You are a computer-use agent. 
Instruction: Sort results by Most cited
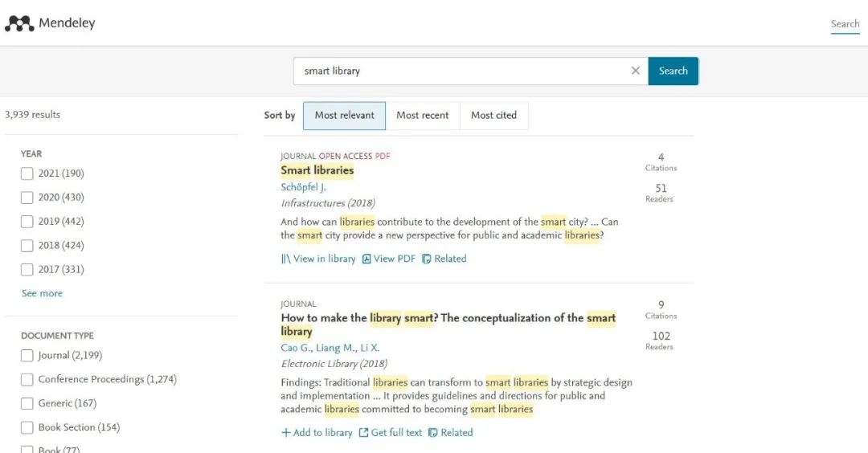tap(493, 116)
